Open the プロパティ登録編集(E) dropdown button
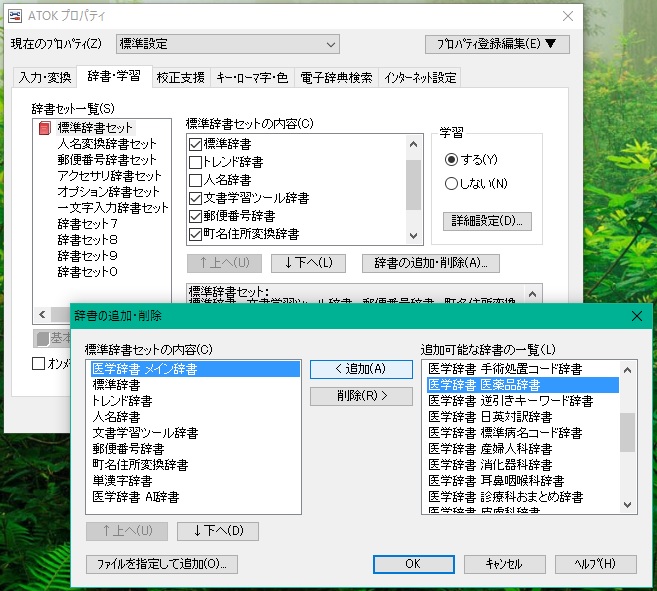Image resolution: width=657 pixels, height=591 pixels. point(497,44)
